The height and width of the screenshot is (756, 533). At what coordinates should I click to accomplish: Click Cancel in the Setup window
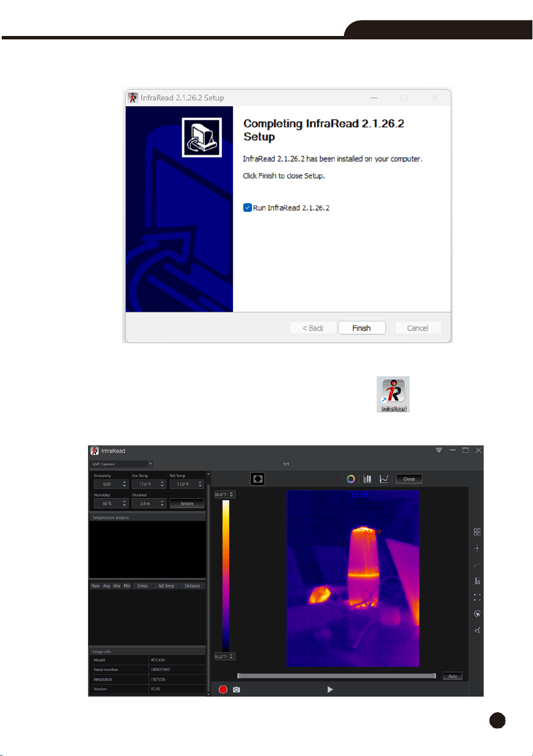coord(418,328)
